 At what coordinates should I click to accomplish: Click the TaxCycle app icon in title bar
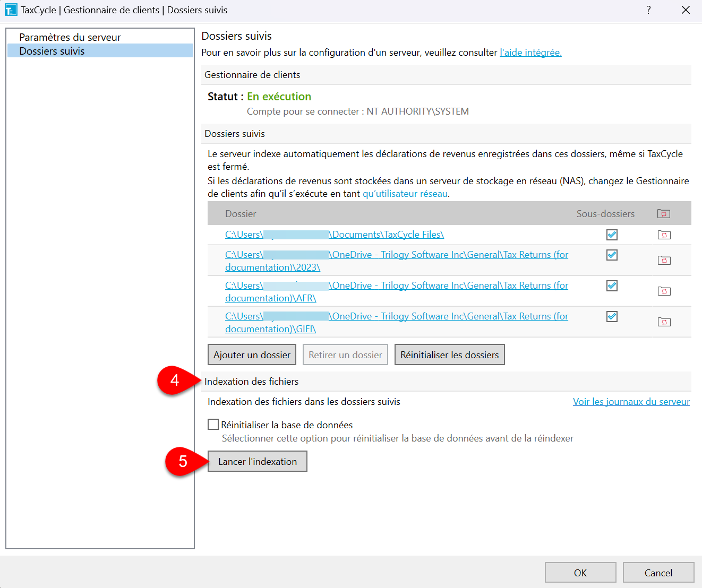tap(11, 10)
